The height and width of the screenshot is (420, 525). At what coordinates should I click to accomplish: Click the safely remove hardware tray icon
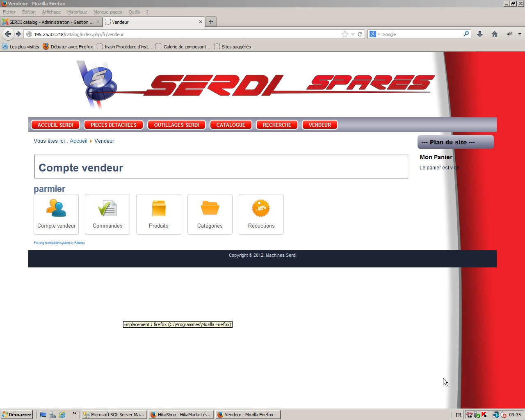[477, 415]
